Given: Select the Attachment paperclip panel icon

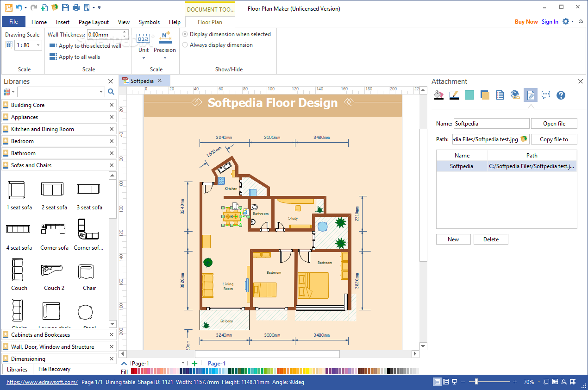Looking at the screenshot, I should click(531, 95).
